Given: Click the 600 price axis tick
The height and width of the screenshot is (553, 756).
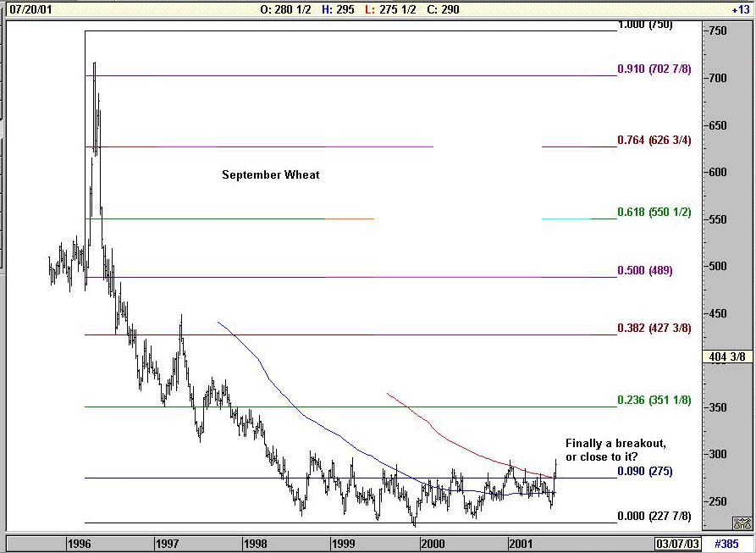Looking at the screenshot, I should click(x=717, y=173).
